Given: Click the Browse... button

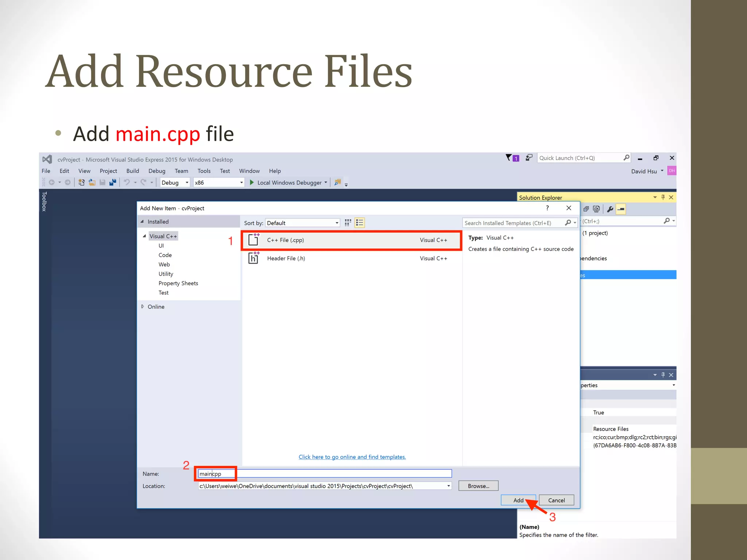Looking at the screenshot, I should 478,486.
